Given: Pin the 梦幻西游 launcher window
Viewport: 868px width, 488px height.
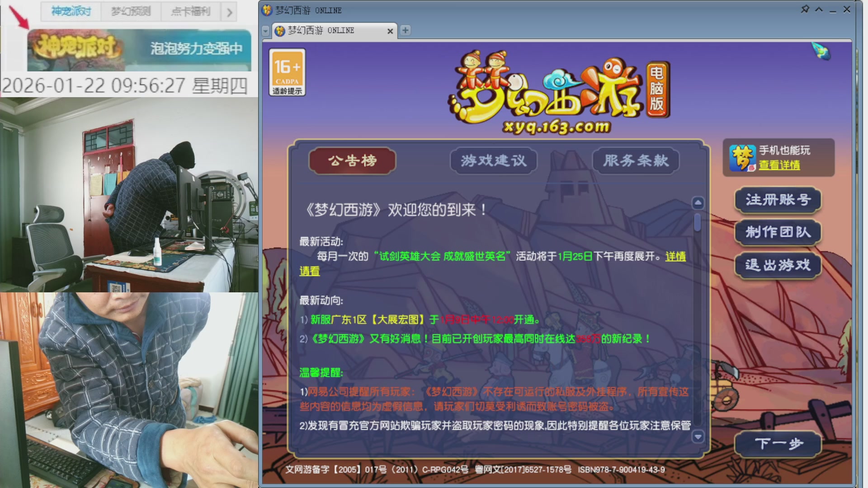Looking at the screenshot, I should click(x=804, y=9).
